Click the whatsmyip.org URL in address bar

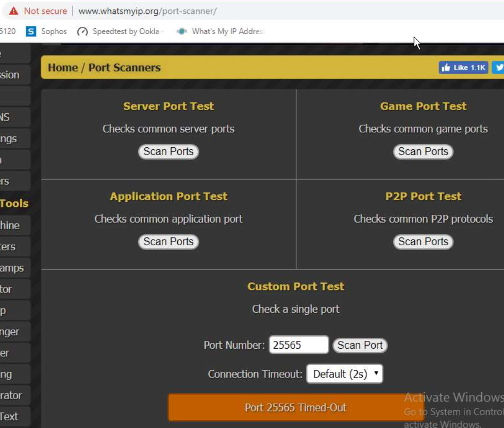pos(147,11)
